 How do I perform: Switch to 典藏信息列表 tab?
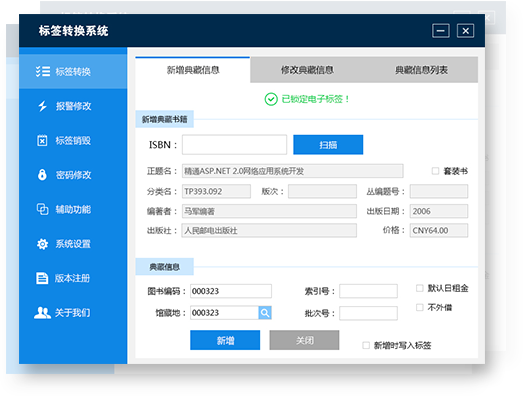pos(421,70)
